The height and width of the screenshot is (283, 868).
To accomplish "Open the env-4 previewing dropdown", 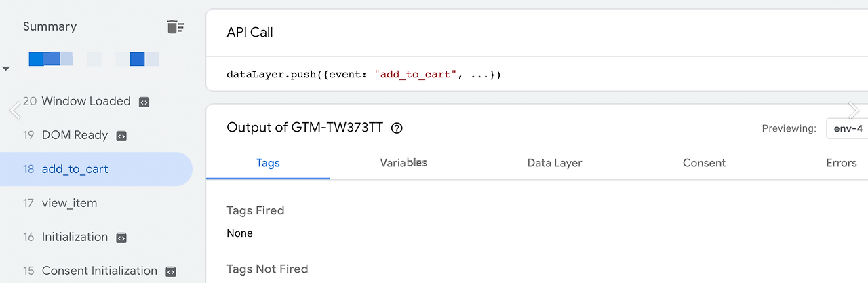I will click(x=848, y=128).
